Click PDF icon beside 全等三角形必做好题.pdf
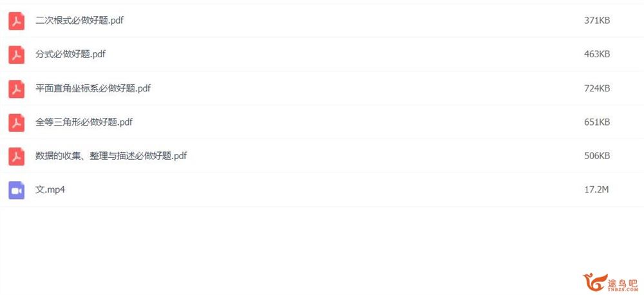Image resolution: width=644 pixels, height=295 pixels. click(x=17, y=122)
